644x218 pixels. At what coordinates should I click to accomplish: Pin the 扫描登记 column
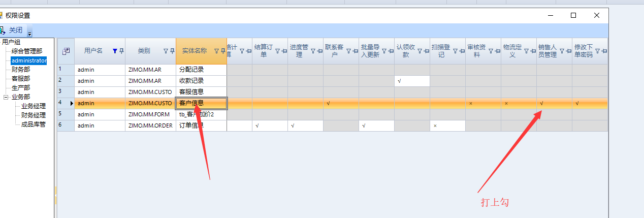(462, 51)
